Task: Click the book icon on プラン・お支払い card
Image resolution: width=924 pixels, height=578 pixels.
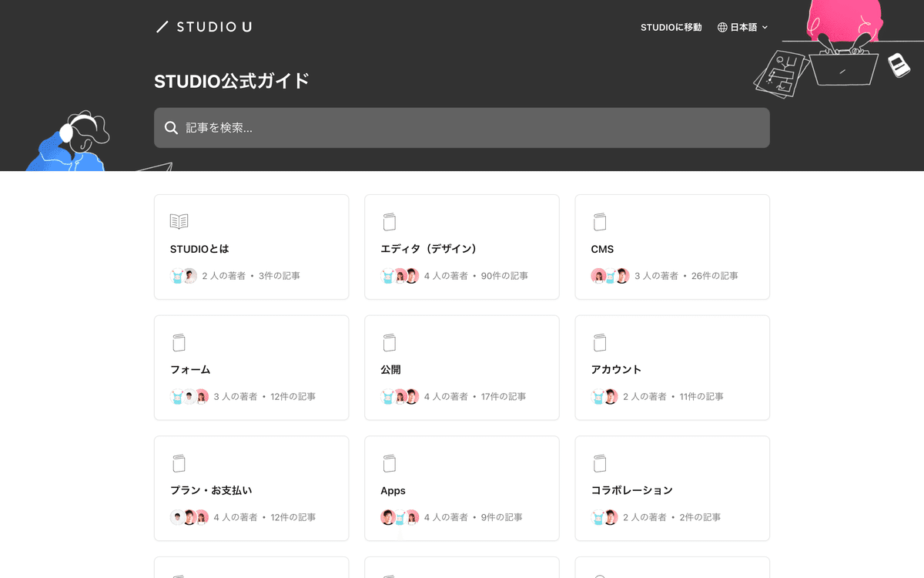Action: pyautogui.click(x=179, y=464)
